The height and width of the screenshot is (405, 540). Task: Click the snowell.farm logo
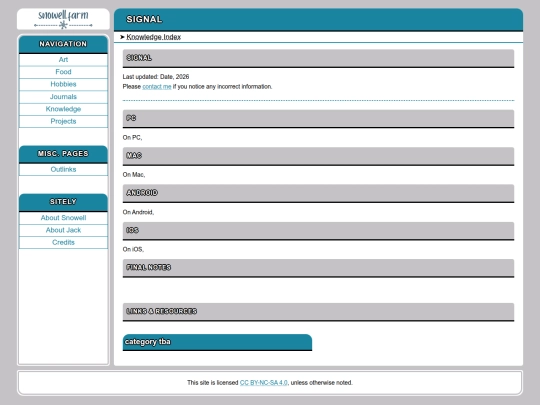coord(63,19)
